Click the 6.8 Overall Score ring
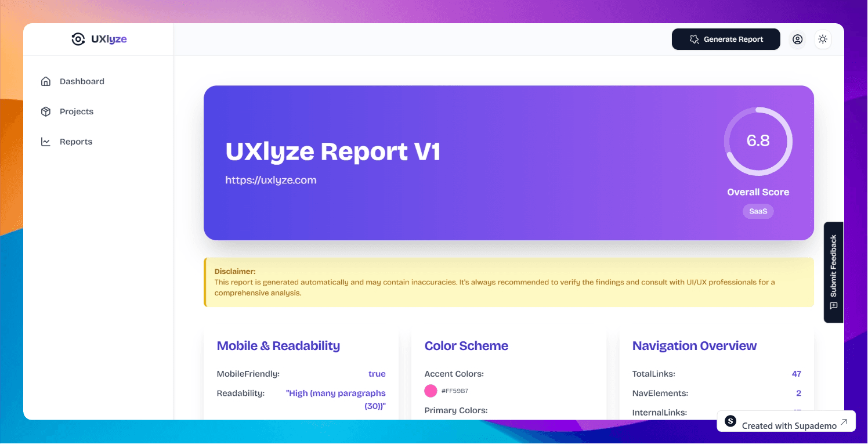The width and height of the screenshot is (868, 444). click(x=758, y=141)
